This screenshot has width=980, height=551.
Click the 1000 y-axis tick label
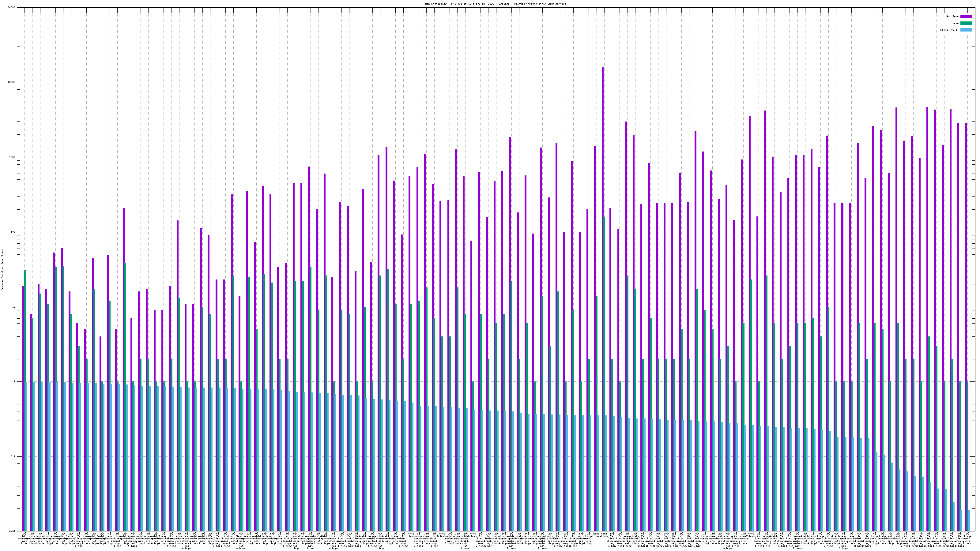point(13,157)
